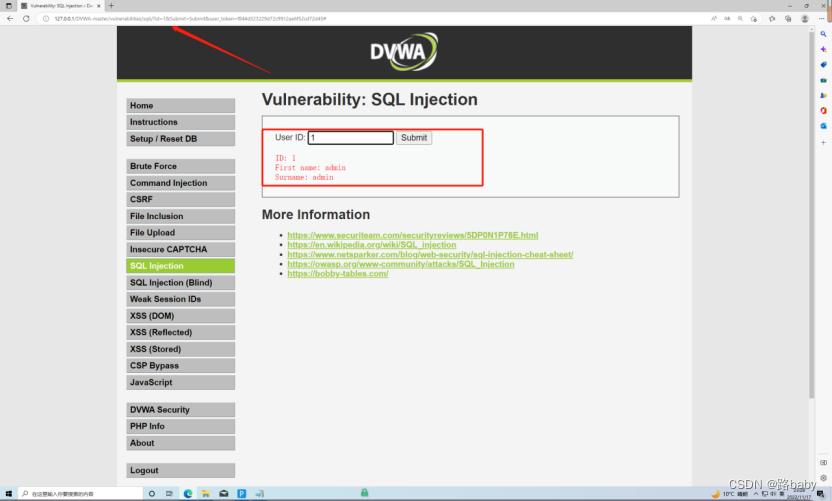The height and width of the screenshot is (501, 832).
Task: Open the Settings and more menu
Action: pos(821,19)
